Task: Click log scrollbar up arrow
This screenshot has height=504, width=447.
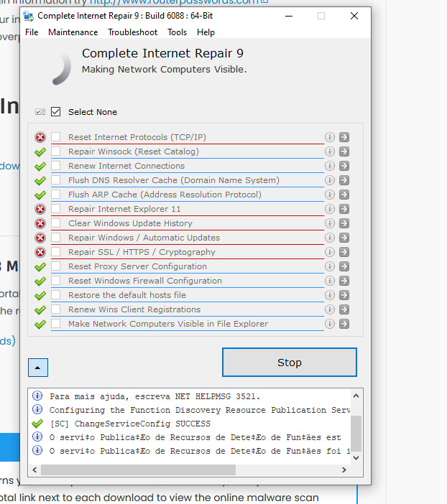Action: 356,396
